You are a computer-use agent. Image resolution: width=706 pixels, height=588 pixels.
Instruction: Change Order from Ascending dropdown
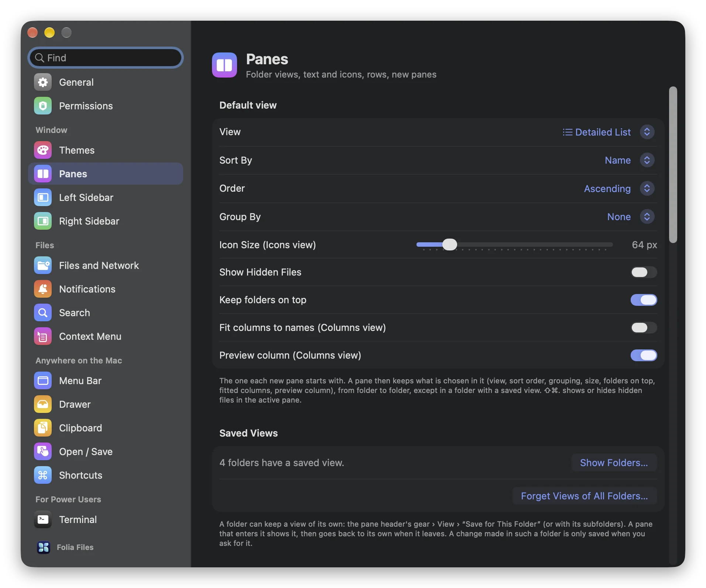(619, 188)
